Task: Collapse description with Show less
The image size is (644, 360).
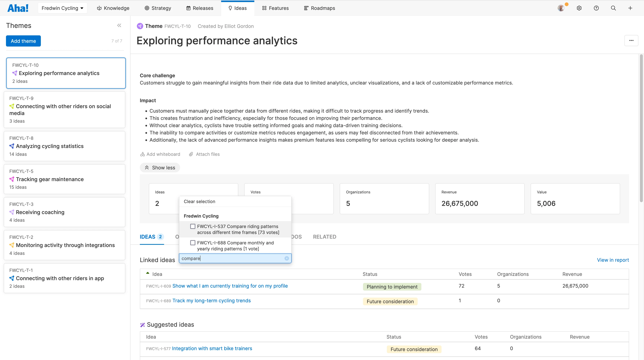Action: (160, 168)
